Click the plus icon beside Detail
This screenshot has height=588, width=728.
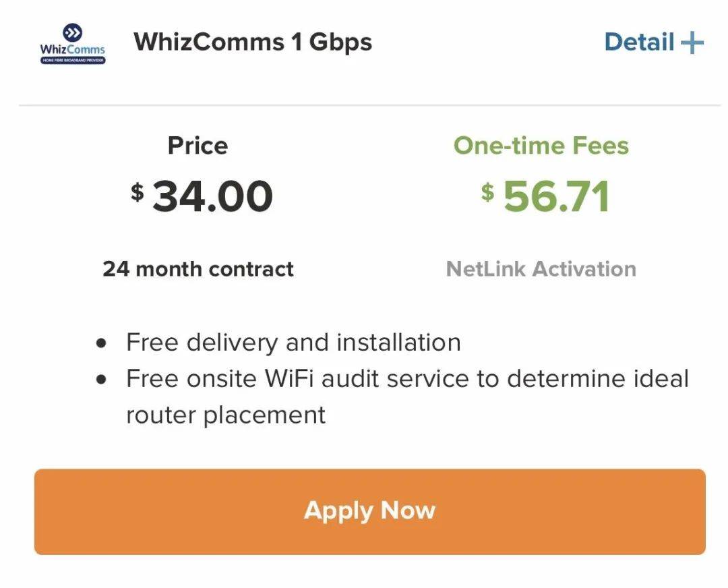(x=692, y=43)
